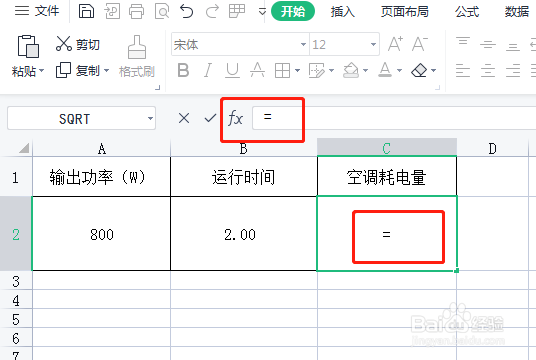The width and height of the screenshot is (536, 360).
Task: Expand the font color dropdown arrow
Action: pyautogui.click(x=399, y=70)
